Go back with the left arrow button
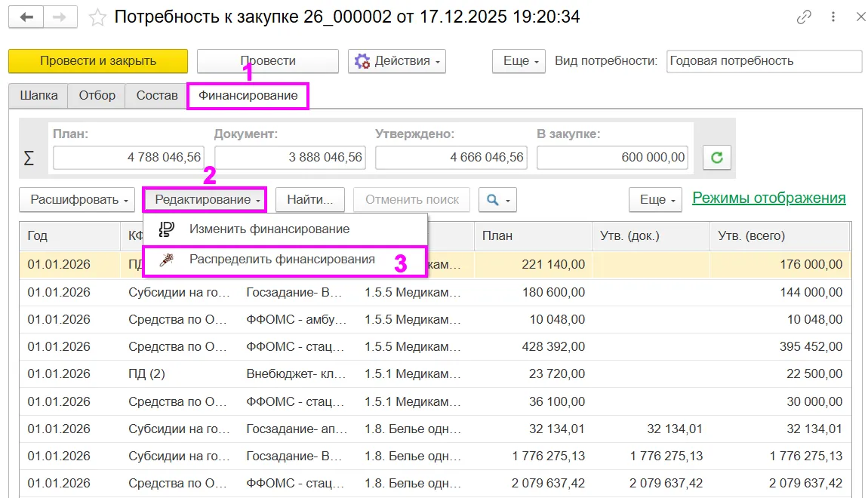 coord(26,17)
